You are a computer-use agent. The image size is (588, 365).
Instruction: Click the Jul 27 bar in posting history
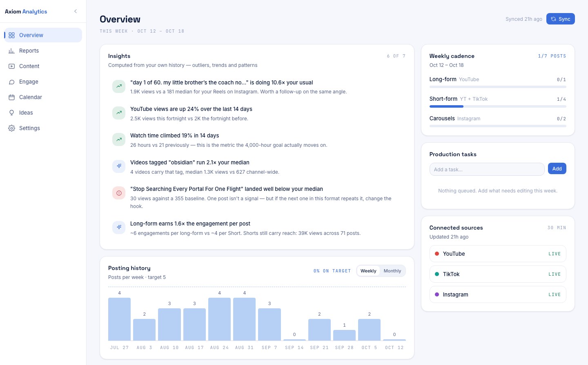pos(119,319)
